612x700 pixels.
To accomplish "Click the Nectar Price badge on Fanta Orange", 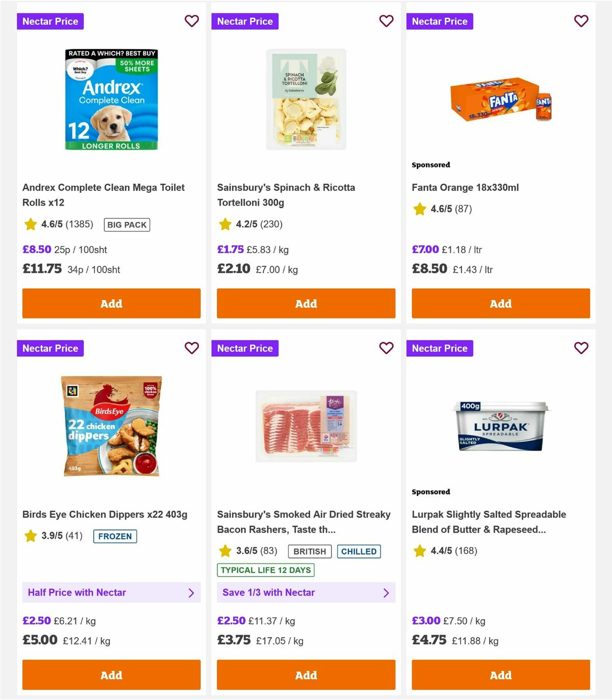I will pyautogui.click(x=440, y=21).
